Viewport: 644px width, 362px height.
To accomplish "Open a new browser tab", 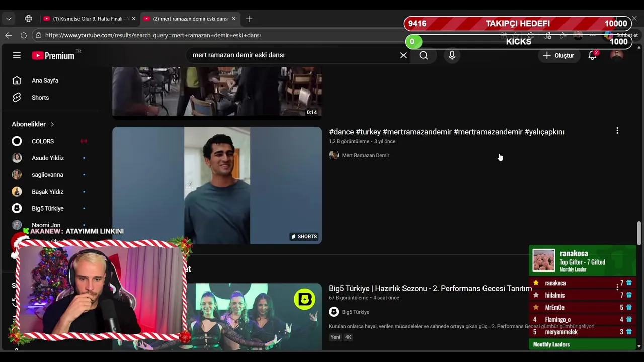I will pos(249,19).
